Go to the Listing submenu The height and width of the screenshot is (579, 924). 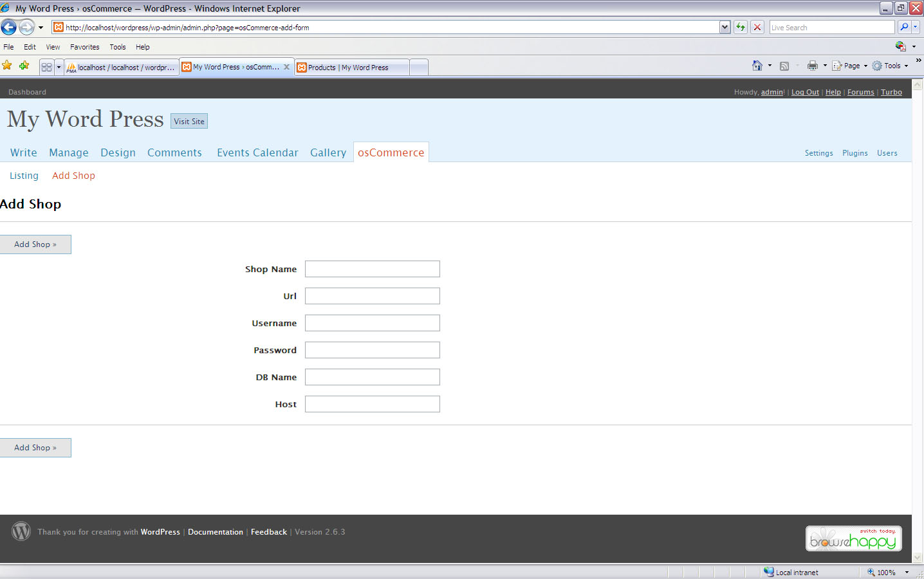pos(24,176)
